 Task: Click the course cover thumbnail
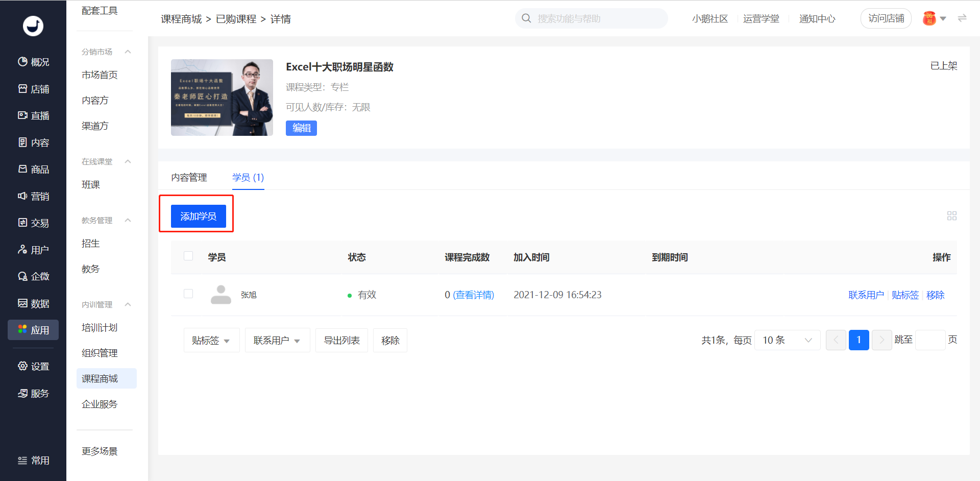[222, 98]
